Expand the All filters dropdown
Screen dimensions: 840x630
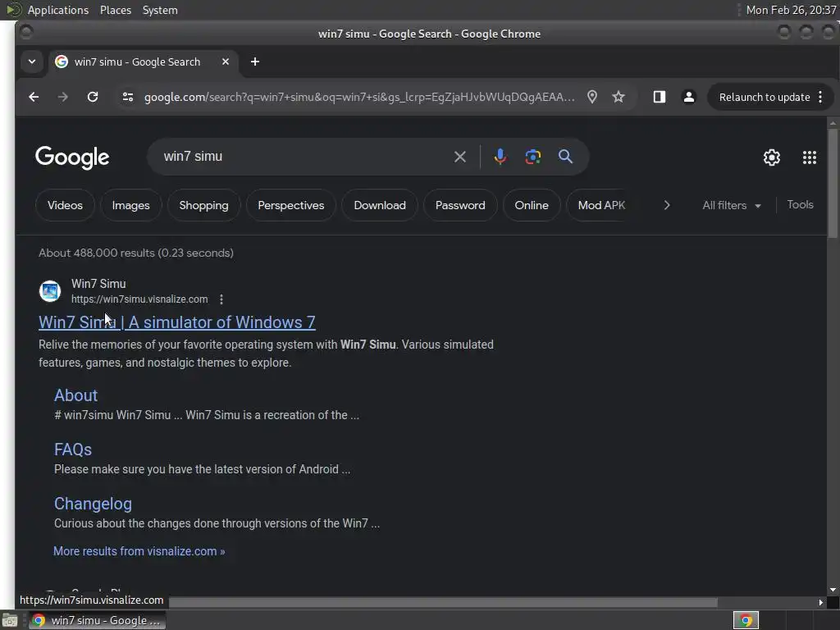pyautogui.click(x=731, y=205)
